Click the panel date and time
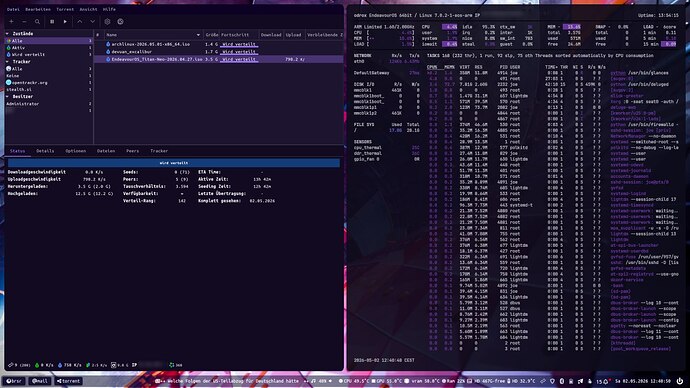This screenshot has width=690, height=388. pyautogui.click(x=642, y=381)
